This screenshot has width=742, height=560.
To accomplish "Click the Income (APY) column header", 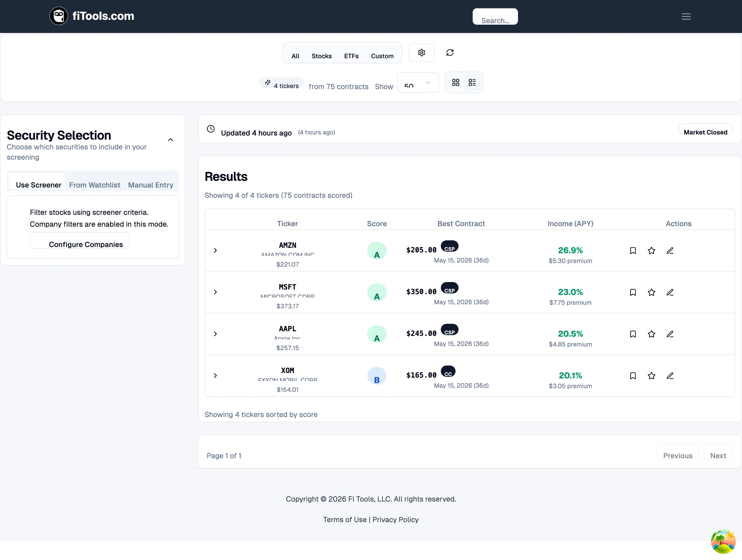I will click(x=570, y=224).
